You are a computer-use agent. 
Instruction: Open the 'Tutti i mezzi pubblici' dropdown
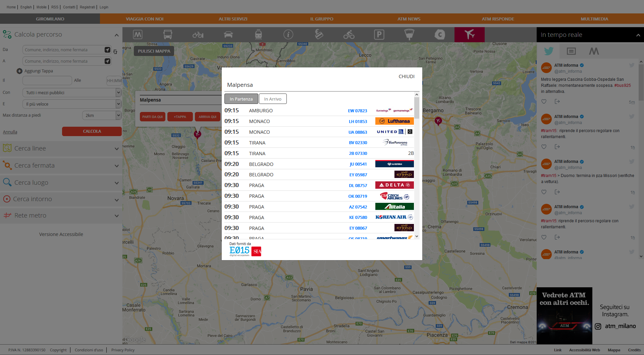pos(72,93)
